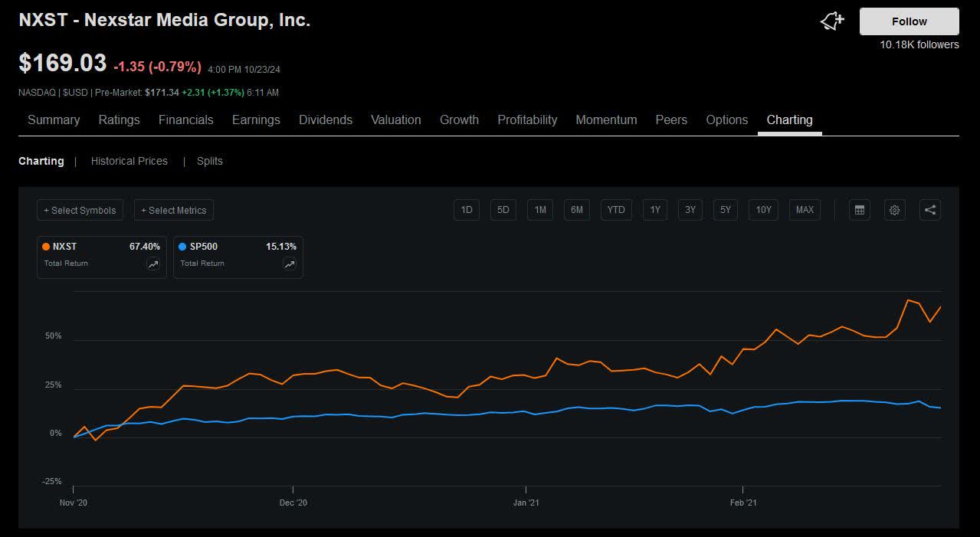Click the notification bell for NXST
This screenshot has width=980, height=537.
pyautogui.click(x=831, y=21)
